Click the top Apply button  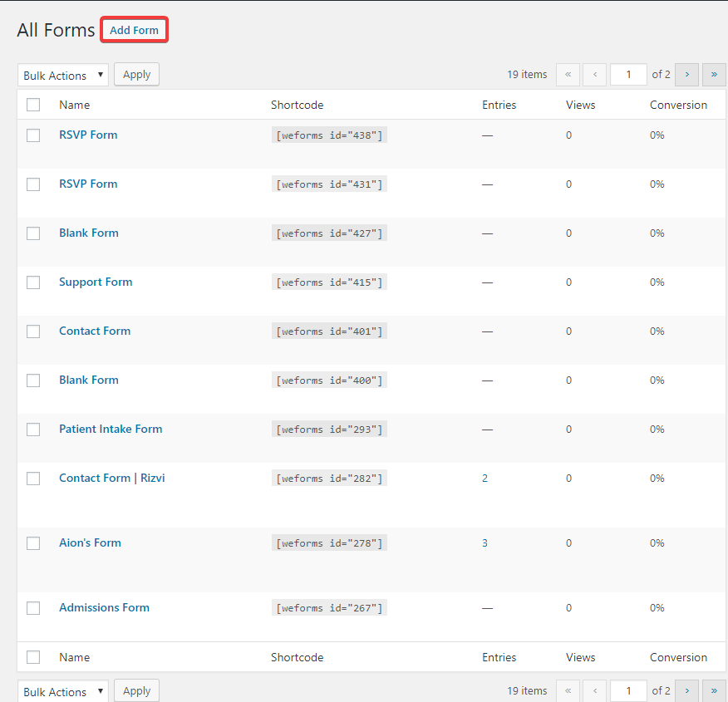(136, 75)
